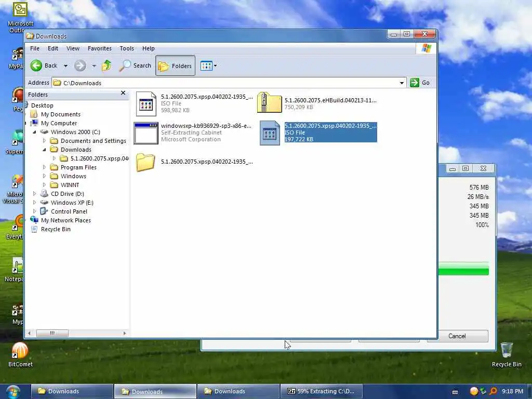Expand 5.1.2600.2075.xpsp subfolder node in tree
The width and height of the screenshot is (532, 399).
coord(54,158)
